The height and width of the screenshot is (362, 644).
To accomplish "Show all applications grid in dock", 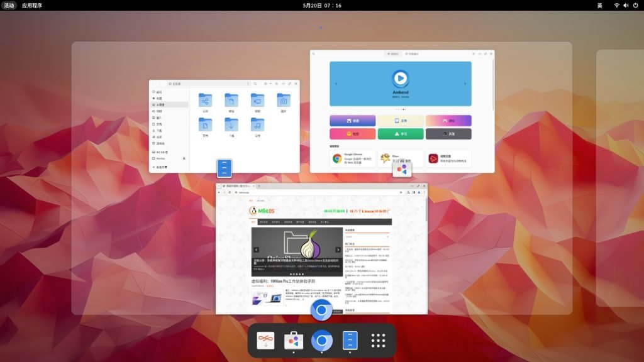I will click(378, 341).
